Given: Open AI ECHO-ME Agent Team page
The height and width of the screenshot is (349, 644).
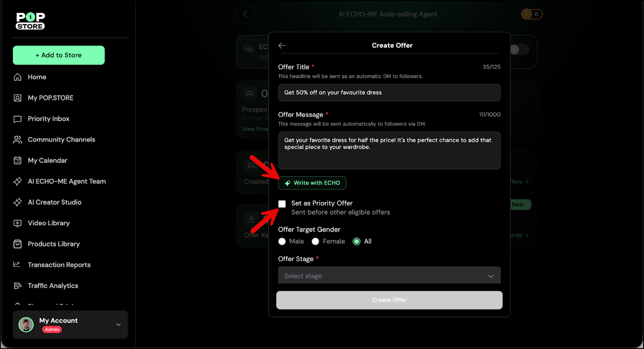Looking at the screenshot, I should click(x=66, y=181).
